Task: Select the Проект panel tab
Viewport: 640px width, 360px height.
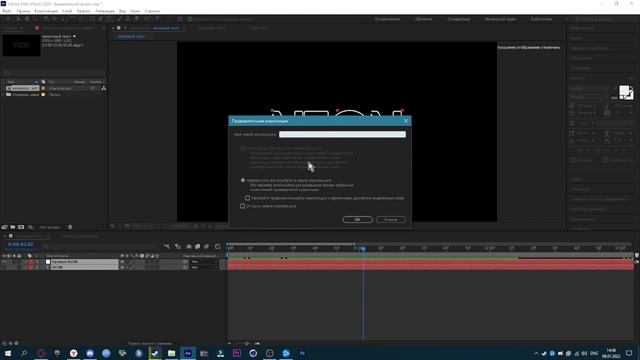Action: [11, 28]
